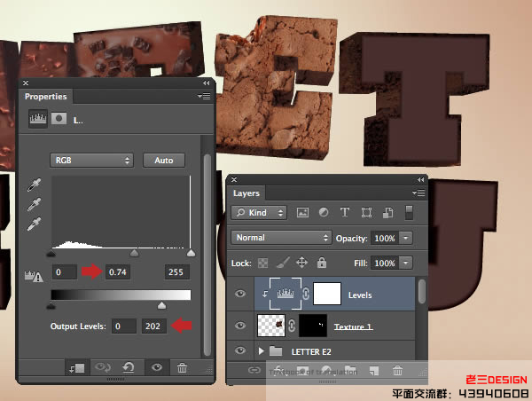Click the Auto levels button
The width and height of the screenshot is (532, 401).
click(x=164, y=161)
